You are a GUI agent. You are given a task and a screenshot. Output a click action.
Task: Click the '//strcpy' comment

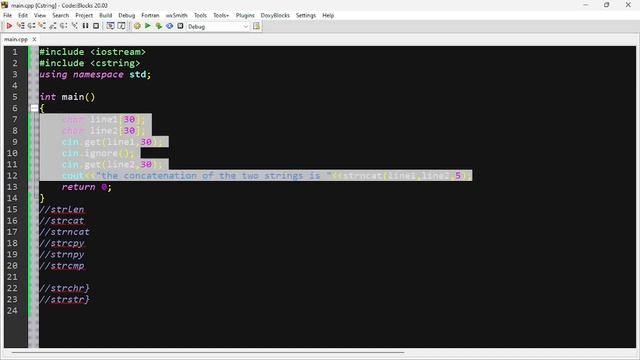tap(62, 243)
